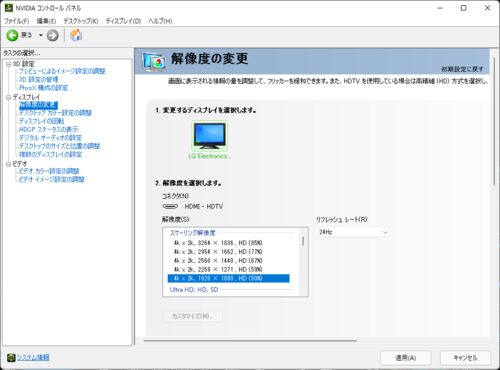Screen dimensions: 500x370
Task: Select デジタル オーディオの設定 in tree
Action: 50,138
